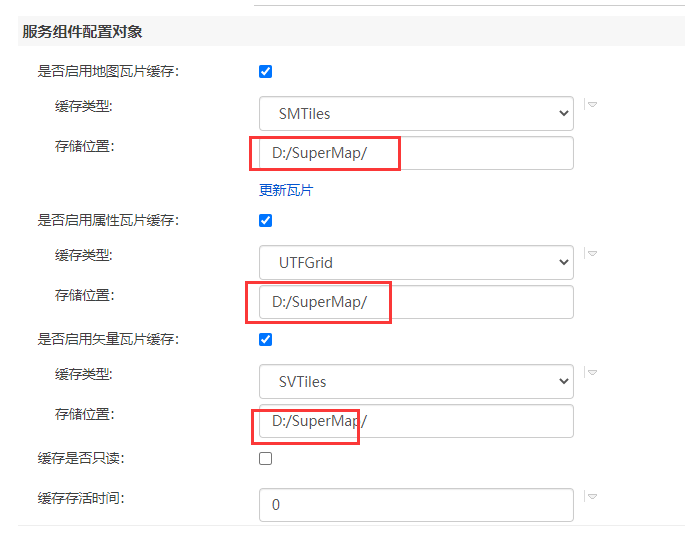Viewport: 685px width, 536px height.
Task: Disable 是否启用矢量瓦片缓存 checkbox
Action: pos(265,339)
